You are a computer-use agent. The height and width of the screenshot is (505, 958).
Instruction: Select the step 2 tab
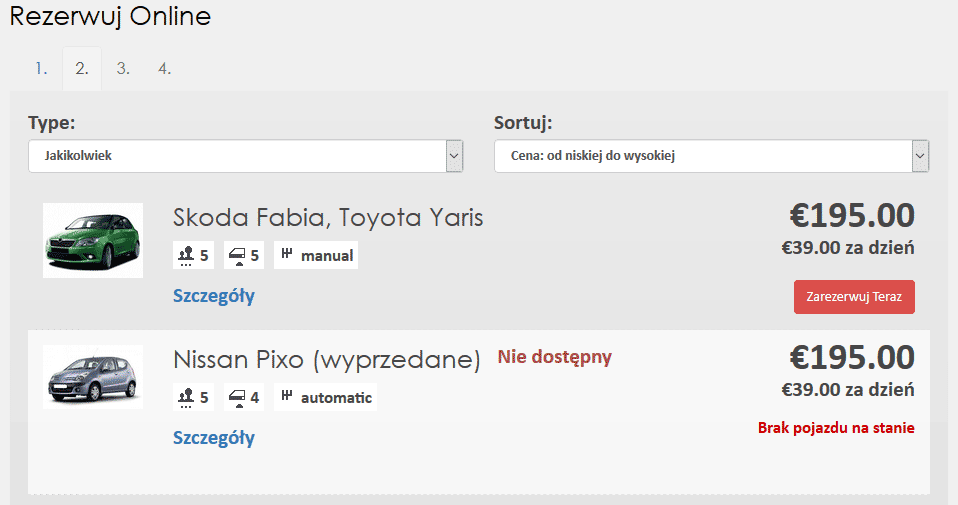tap(82, 68)
